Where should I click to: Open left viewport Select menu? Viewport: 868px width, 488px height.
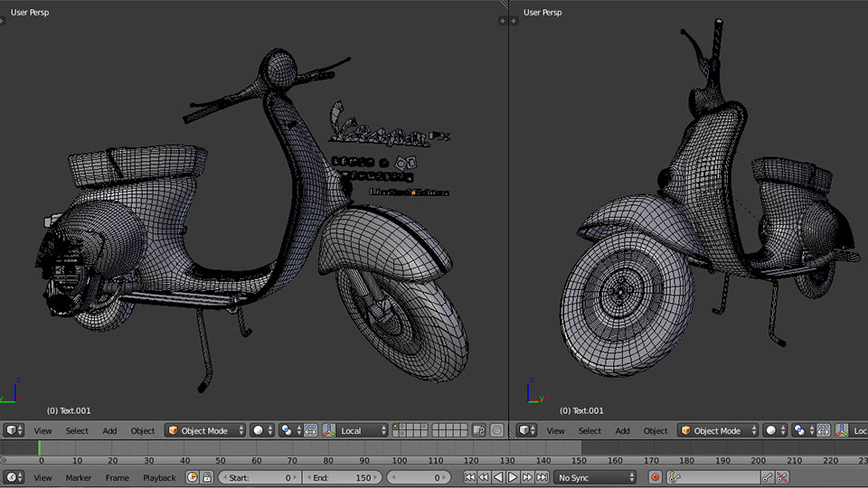pos(77,431)
